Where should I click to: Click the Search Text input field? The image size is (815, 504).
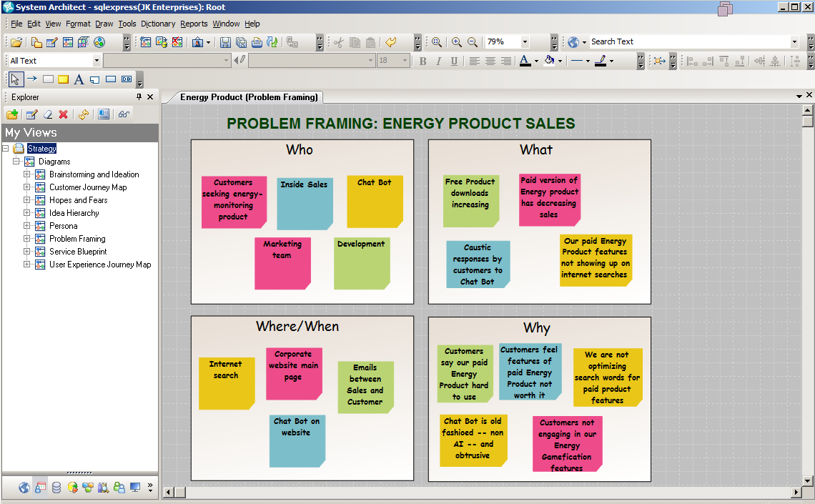coord(689,41)
